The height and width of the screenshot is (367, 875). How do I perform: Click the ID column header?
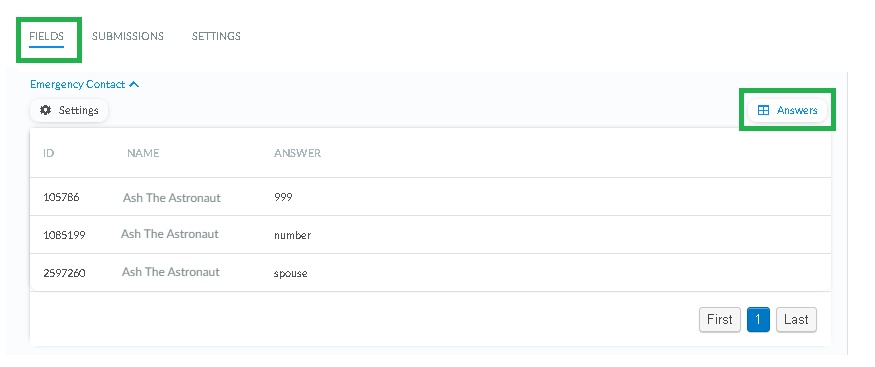[x=49, y=153]
